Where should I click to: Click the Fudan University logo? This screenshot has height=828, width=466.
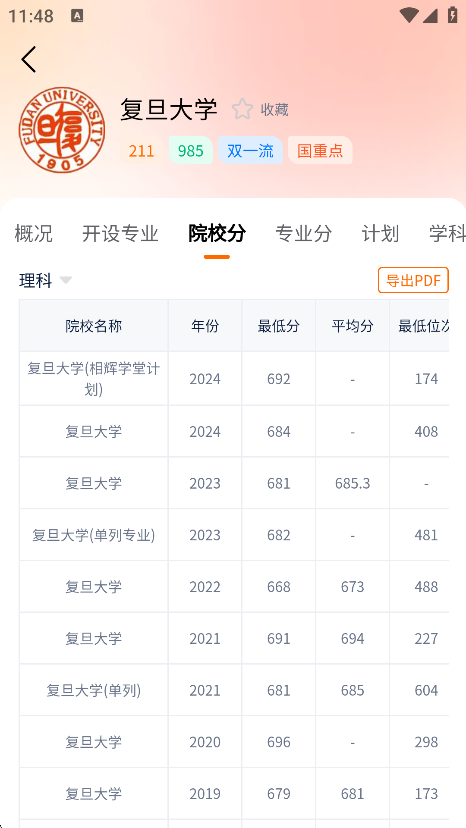pyautogui.click(x=62, y=130)
